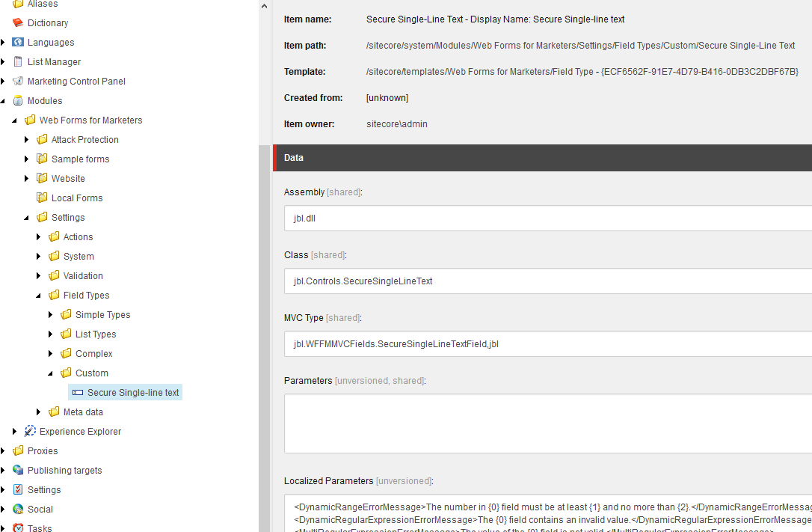
Task: Click the Secure Single-line text field icon
Action: (78, 393)
